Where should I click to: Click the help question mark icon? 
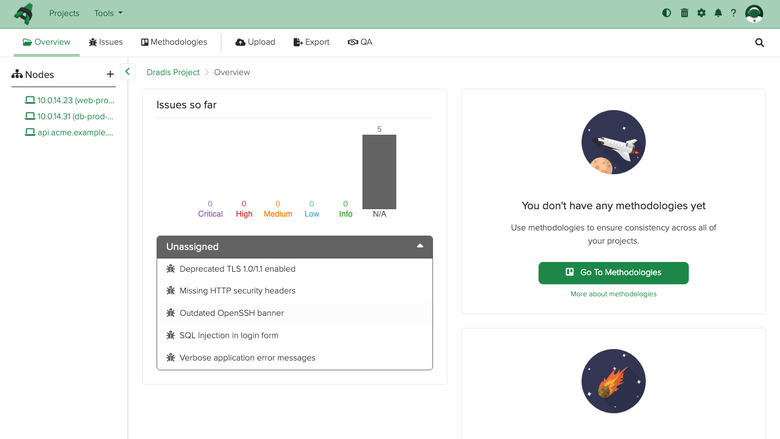pyautogui.click(x=733, y=13)
